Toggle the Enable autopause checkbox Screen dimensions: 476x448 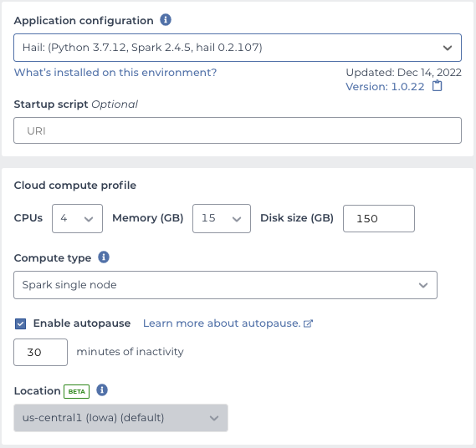(x=20, y=323)
